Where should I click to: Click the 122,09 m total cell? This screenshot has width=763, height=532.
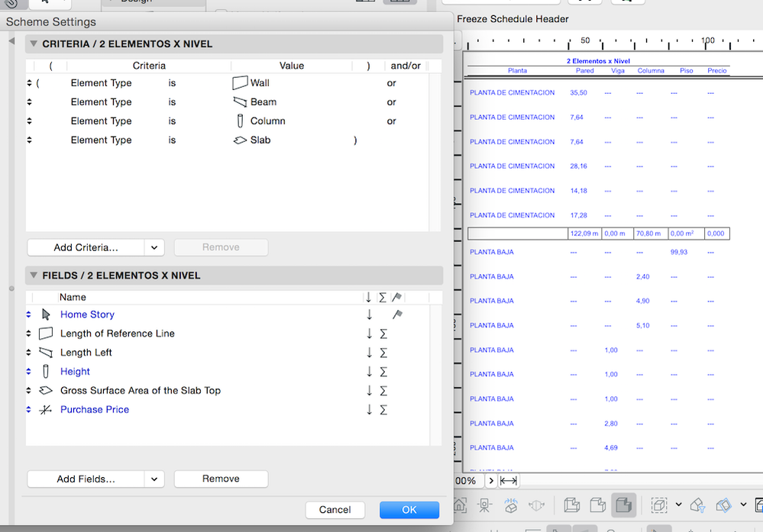(584, 234)
